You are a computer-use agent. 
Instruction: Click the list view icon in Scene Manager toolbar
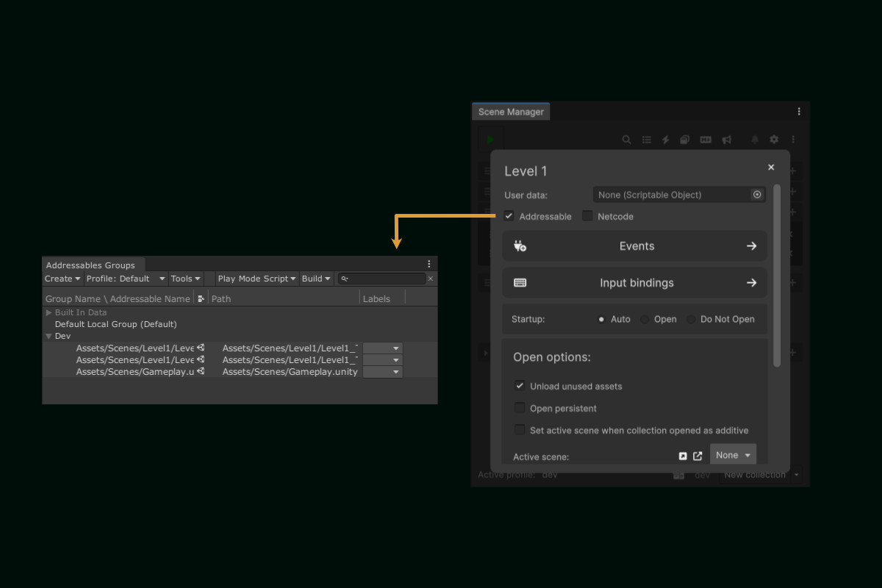pyautogui.click(x=647, y=140)
